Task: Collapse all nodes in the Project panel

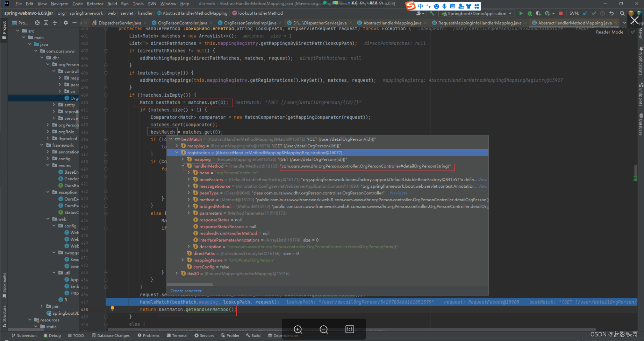Action: [55, 23]
